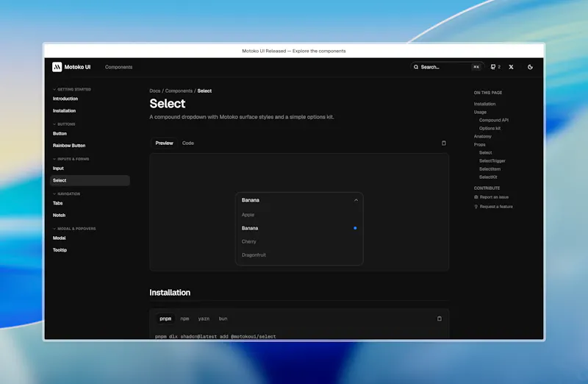
Task: Choose Dragonfruit from the dropdown list
Action: click(x=299, y=255)
